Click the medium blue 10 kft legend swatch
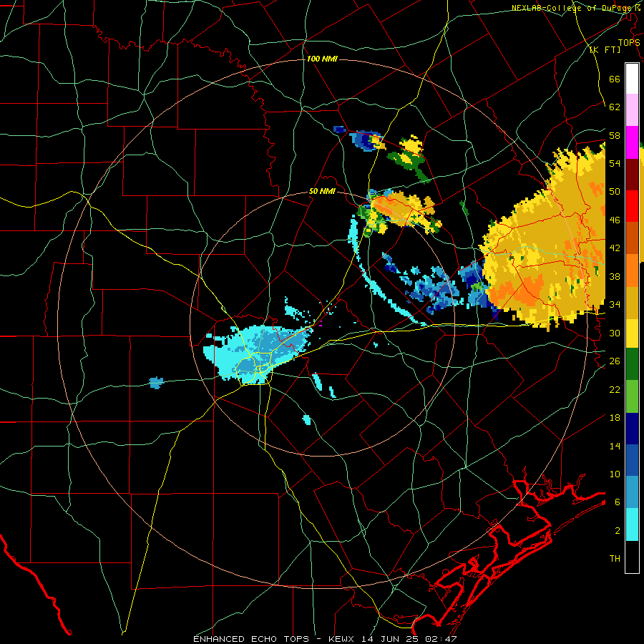The image size is (644, 644). point(632,460)
